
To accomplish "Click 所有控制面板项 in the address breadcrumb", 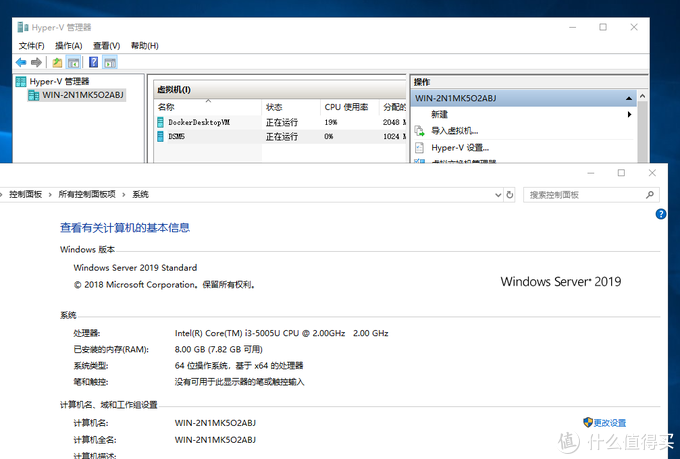I will click(x=87, y=194).
